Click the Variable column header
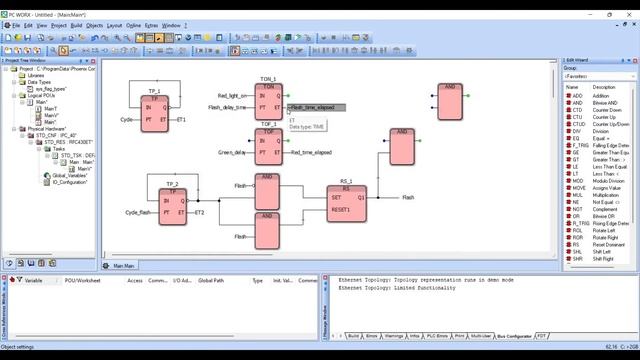 (x=33, y=280)
